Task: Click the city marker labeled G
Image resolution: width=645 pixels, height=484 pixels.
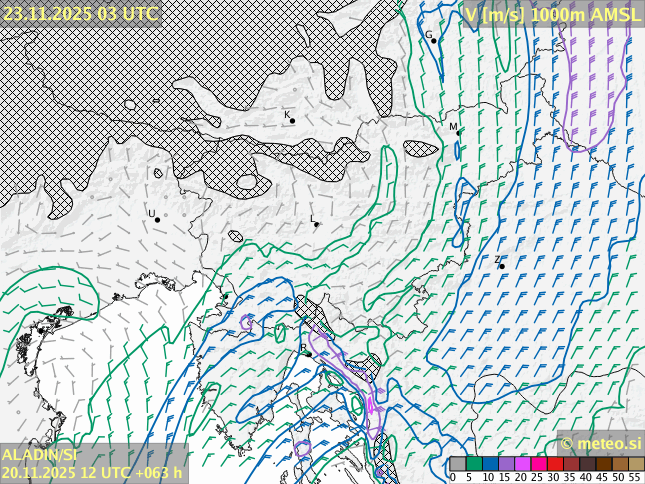Action: click(x=434, y=41)
